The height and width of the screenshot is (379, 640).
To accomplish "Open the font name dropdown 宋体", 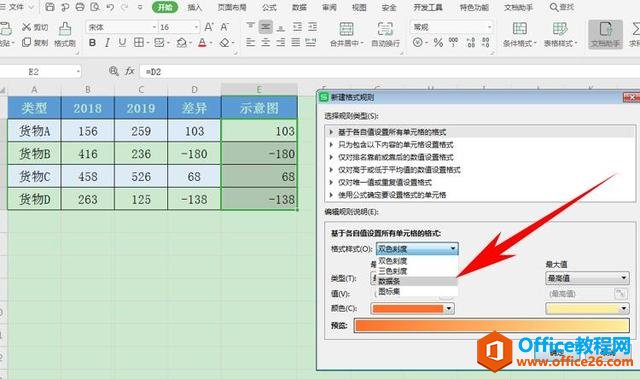I will pos(154,27).
